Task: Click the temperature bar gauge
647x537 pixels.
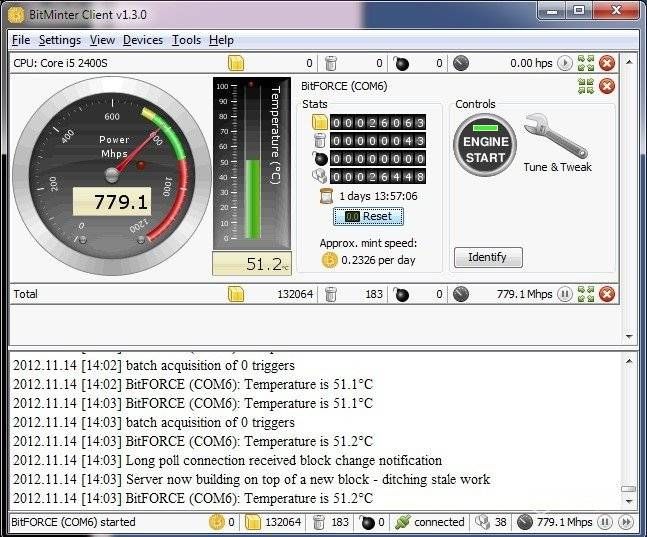Action: (252, 163)
